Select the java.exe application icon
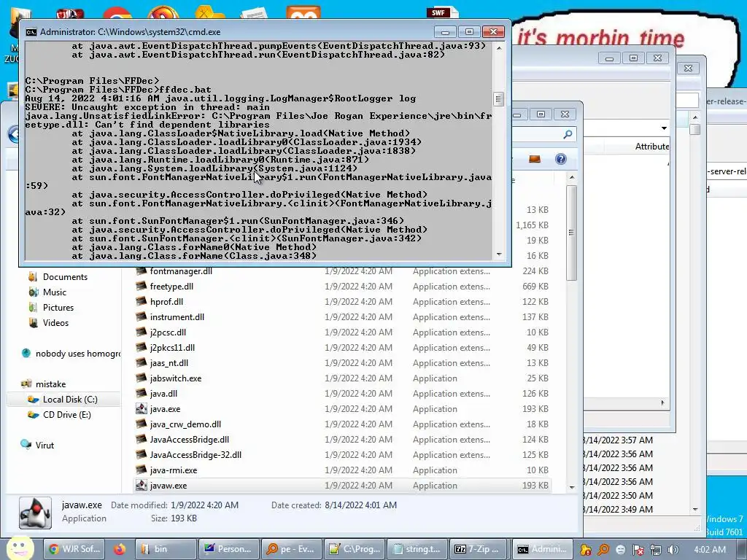Viewport: 747px width, 560px height. point(141,408)
